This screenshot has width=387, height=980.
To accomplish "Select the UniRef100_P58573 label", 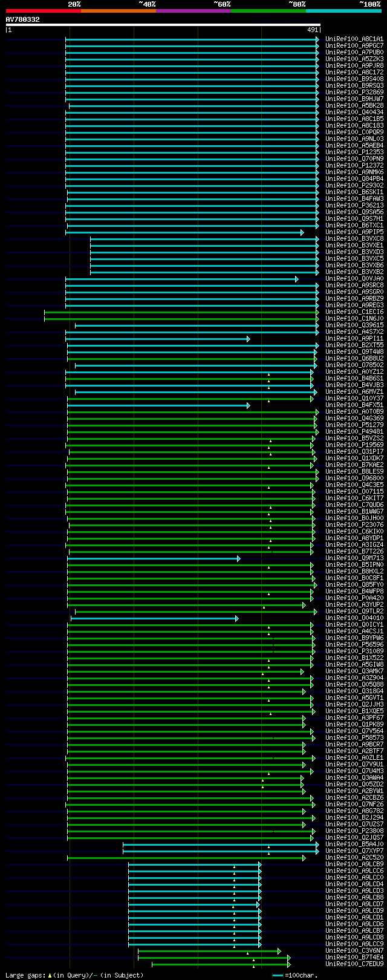I will coord(354,738).
